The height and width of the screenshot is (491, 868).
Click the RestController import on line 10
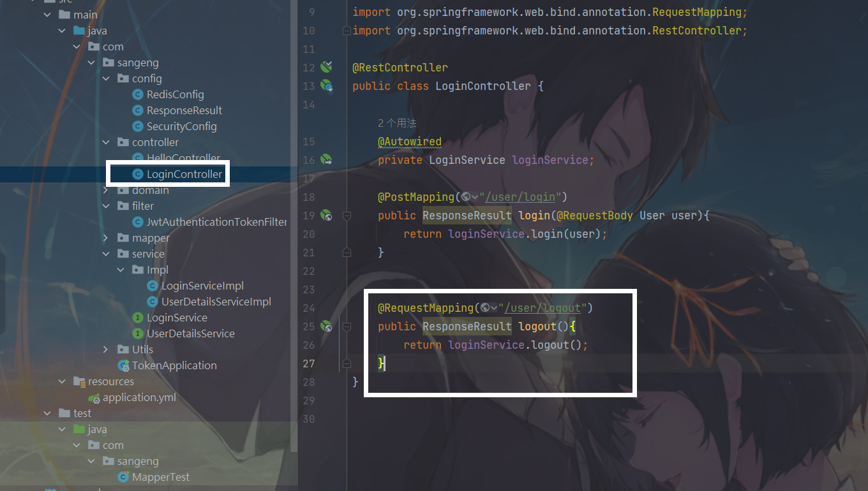click(697, 31)
